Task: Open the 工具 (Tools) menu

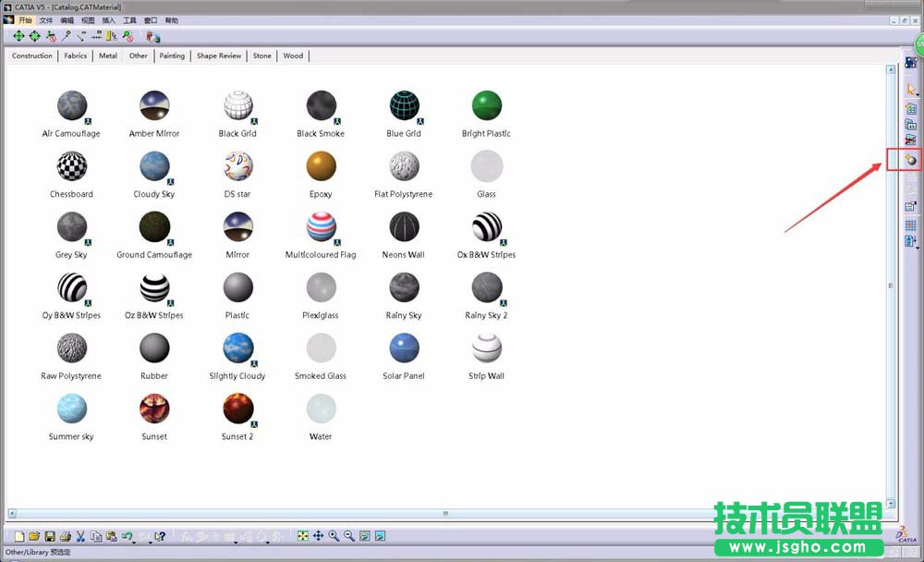Action: point(130,19)
